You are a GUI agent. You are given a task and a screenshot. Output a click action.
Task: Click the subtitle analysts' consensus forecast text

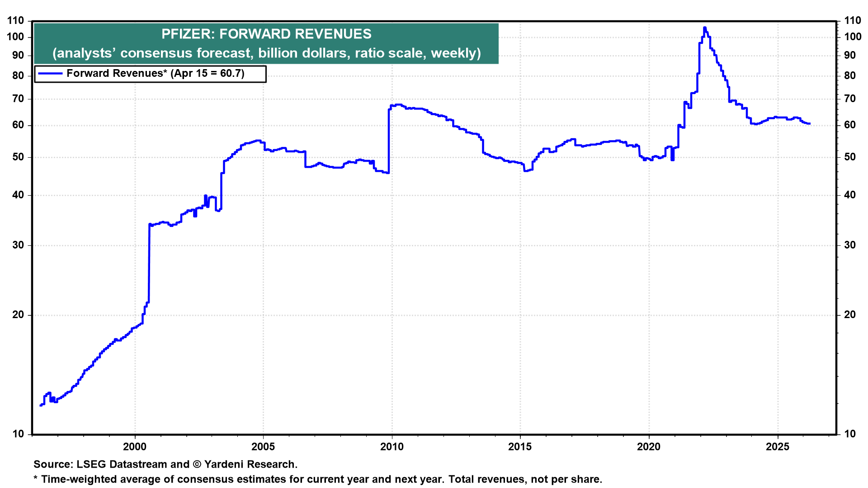pos(266,53)
